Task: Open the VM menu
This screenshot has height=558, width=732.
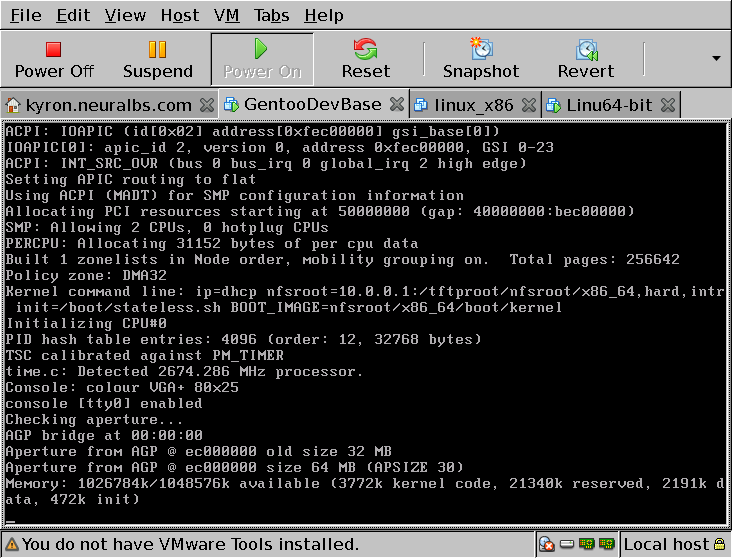Action: pyautogui.click(x=227, y=16)
